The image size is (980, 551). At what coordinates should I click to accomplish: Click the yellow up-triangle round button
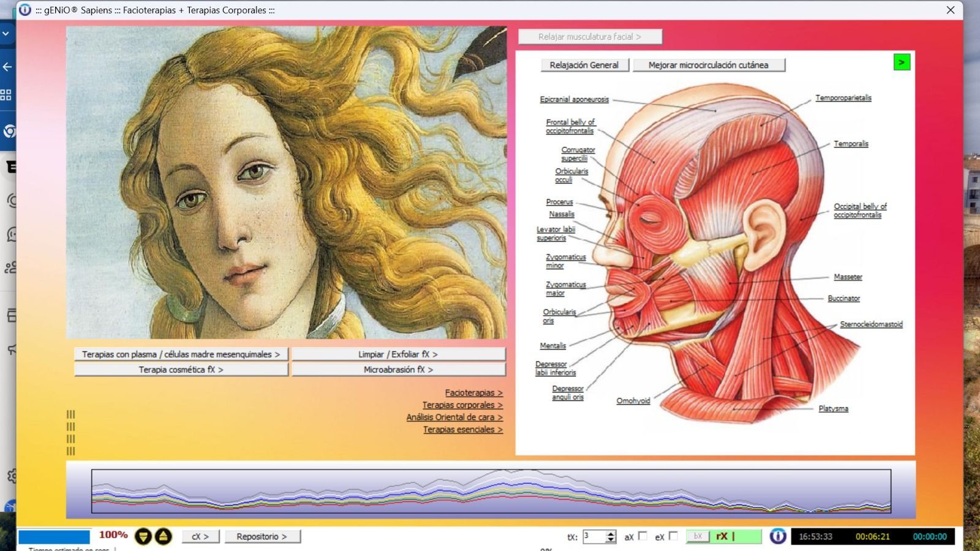(163, 537)
